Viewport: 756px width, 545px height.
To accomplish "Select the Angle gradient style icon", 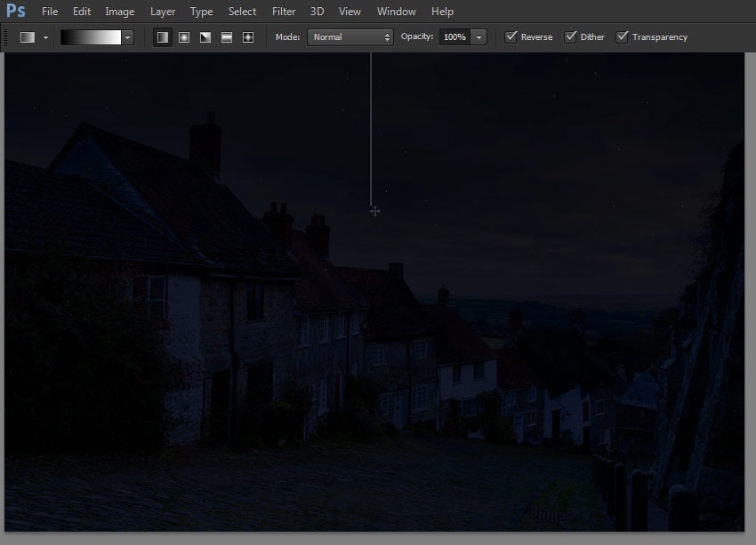I will [x=205, y=37].
